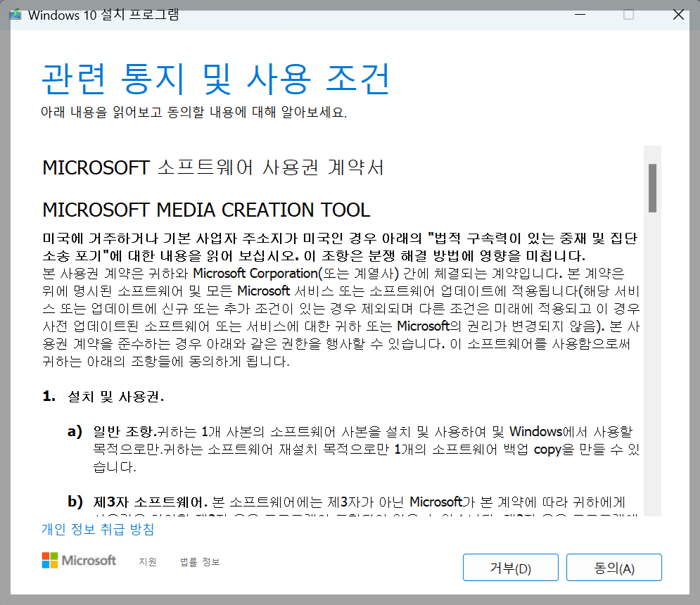Screen dimensions: 700x605
Task: Click the text MICROSOFT 소프트웨어 사용권 계약서
Action: tap(213, 168)
